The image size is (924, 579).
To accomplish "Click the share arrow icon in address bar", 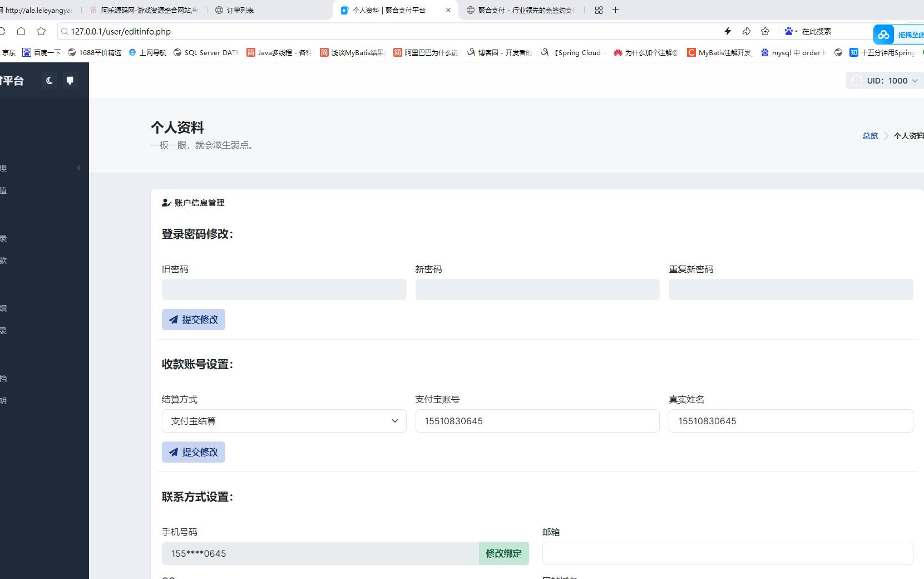I will point(747,31).
